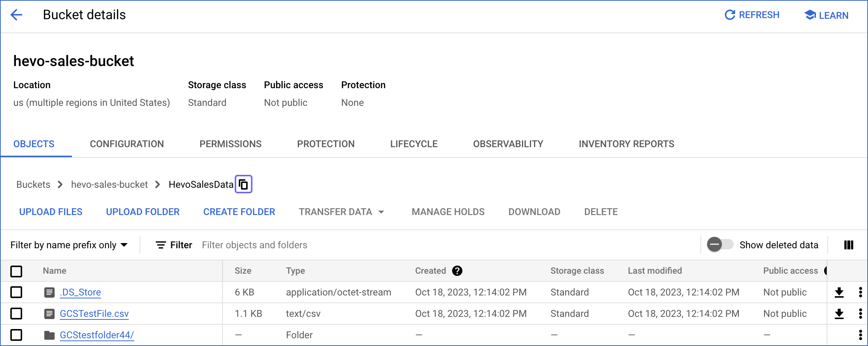Download the GCSTestFile.csv file icon

click(839, 314)
